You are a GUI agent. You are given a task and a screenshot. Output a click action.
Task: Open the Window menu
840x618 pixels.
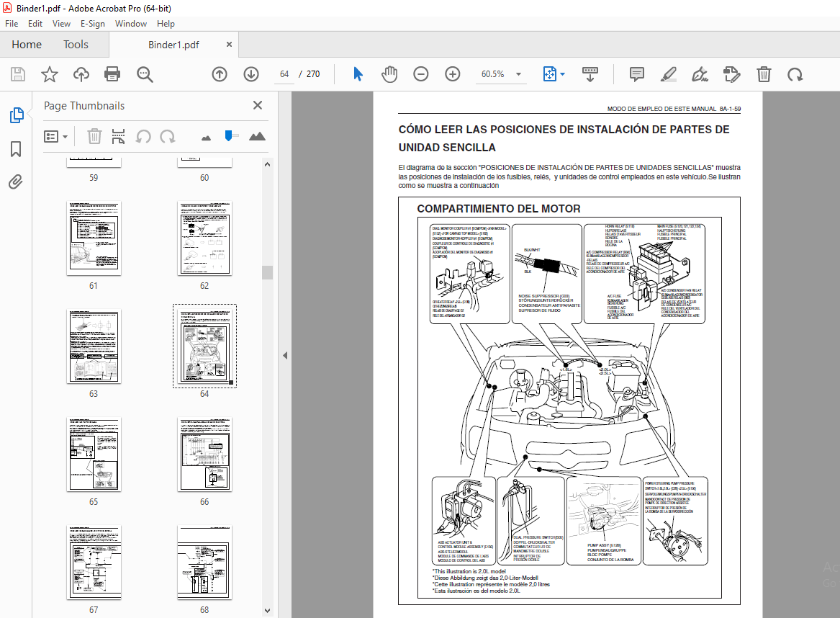131,24
